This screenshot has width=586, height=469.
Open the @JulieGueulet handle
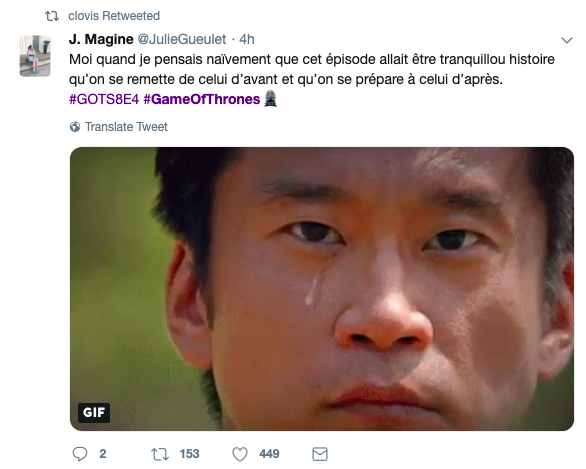point(182,39)
